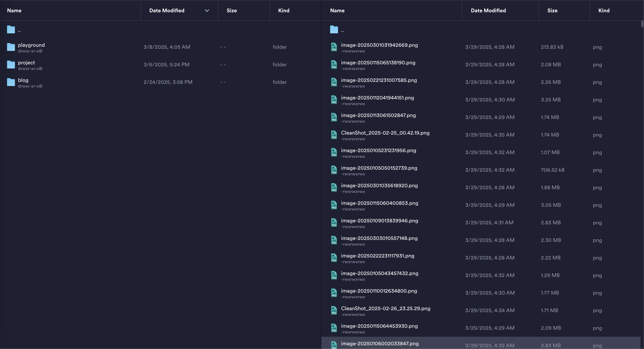Click the right pane parent directory folder icon
Viewport: 644px width, 349px height.
[334, 29]
